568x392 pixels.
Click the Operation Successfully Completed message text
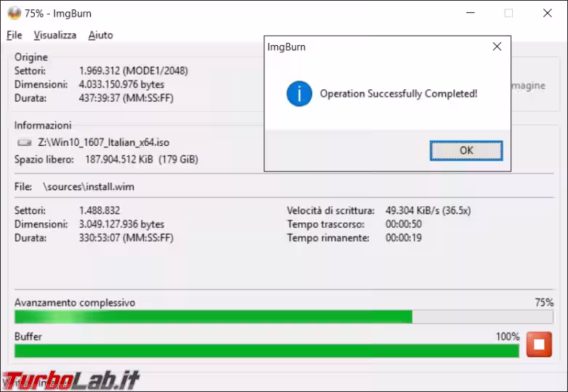point(399,94)
